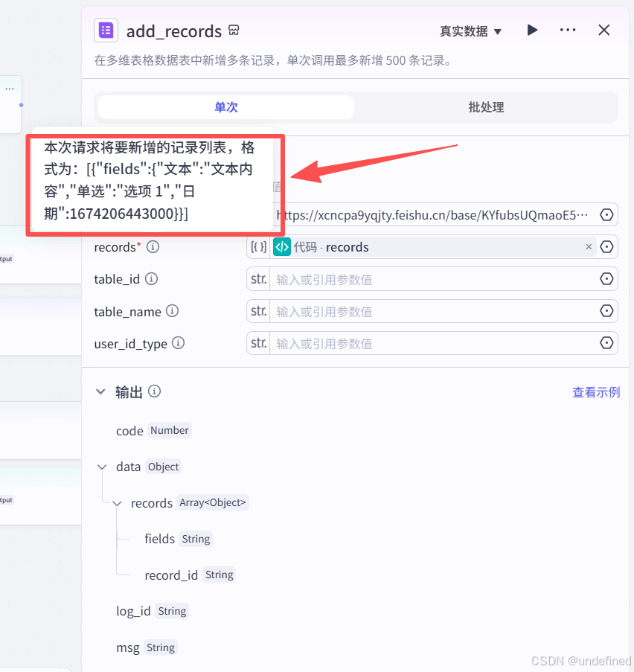Click the reference icon beside the table_name field
Screen dimensions: 634x672
click(x=607, y=311)
